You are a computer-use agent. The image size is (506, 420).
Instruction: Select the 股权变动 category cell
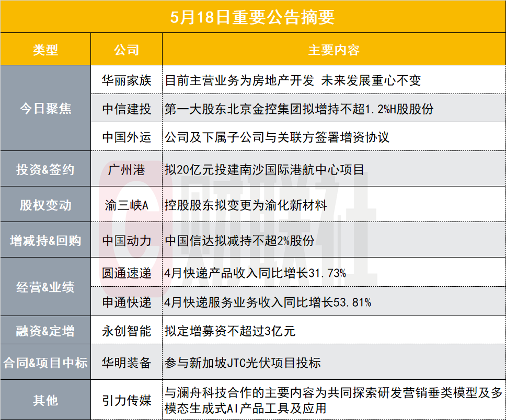click(x=45, y=205)
